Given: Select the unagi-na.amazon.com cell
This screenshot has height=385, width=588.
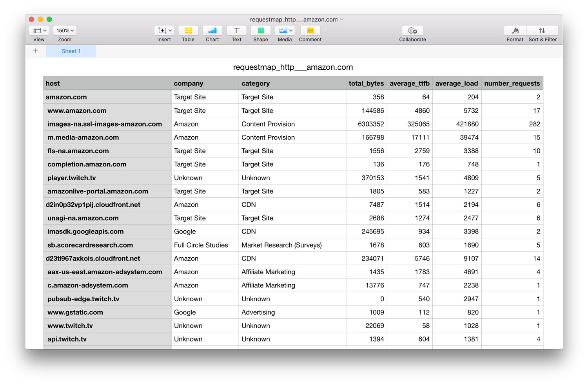Looking at the screenshot, I should pos(107,218).
